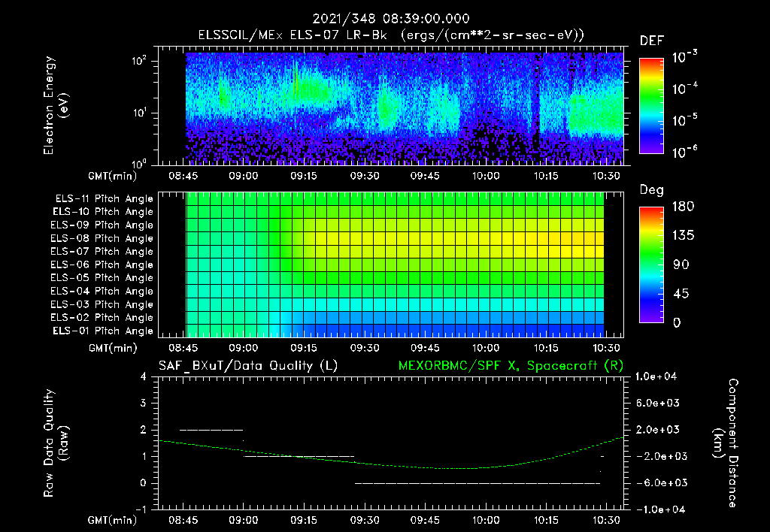
Task: Click the GMT(min) label under the spectrogram
Action: pos(113,176)
